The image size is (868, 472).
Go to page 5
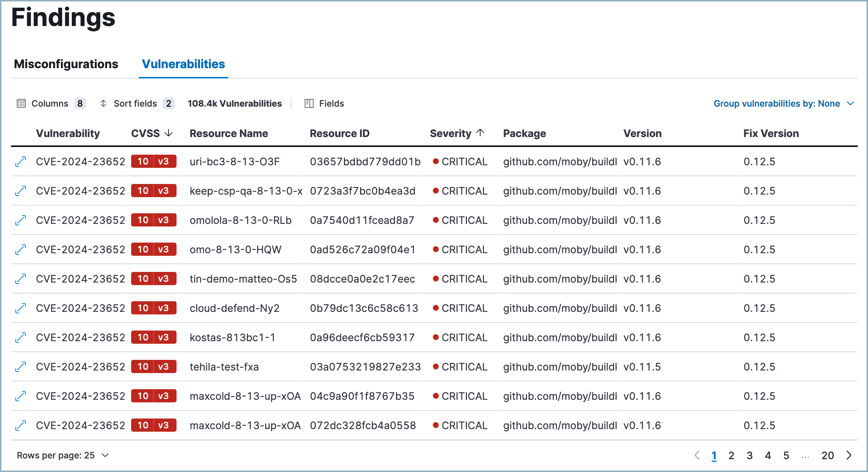pyautogui.click(x=786, y=455)
